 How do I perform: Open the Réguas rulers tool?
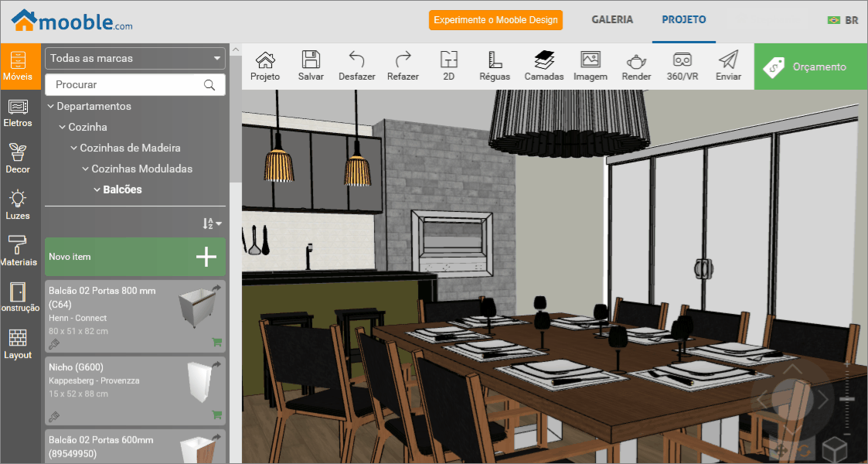point(495,67)
